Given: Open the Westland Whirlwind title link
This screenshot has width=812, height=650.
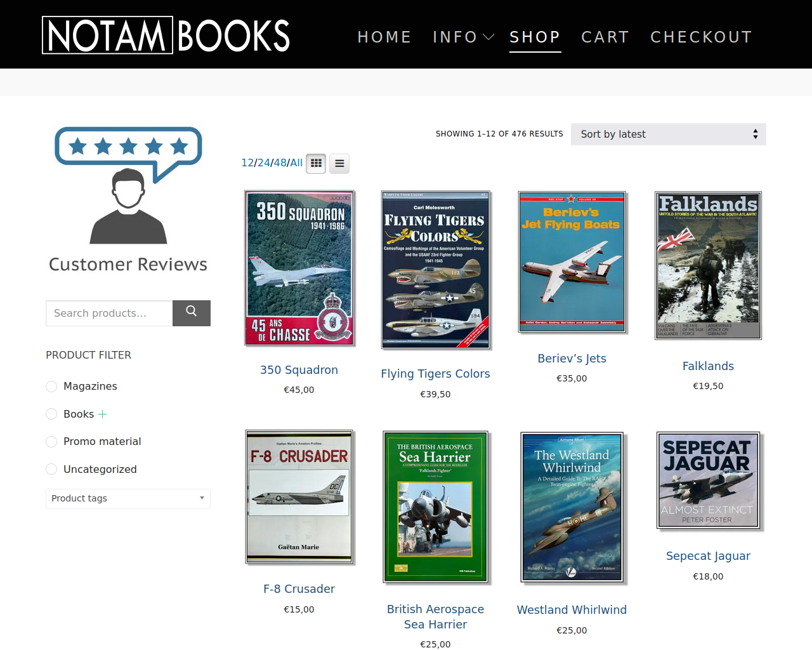Looking at the screenshot, I should (572, 610).
